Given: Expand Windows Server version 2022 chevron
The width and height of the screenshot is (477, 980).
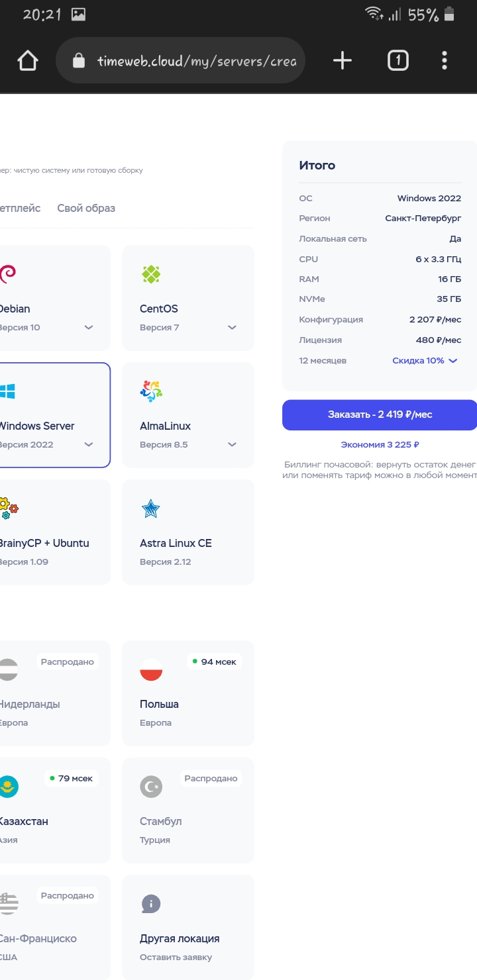Looking at the screenshot, I should pos(89,445).
